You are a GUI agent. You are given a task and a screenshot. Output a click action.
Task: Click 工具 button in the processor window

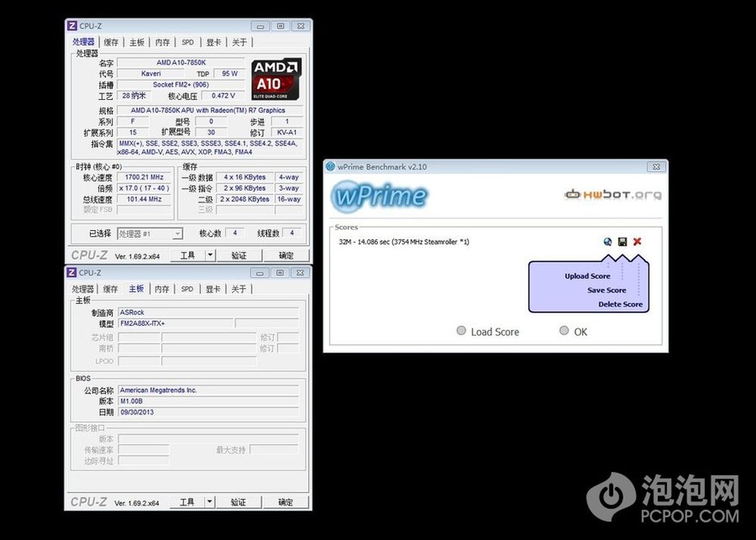tap(187, 255)
